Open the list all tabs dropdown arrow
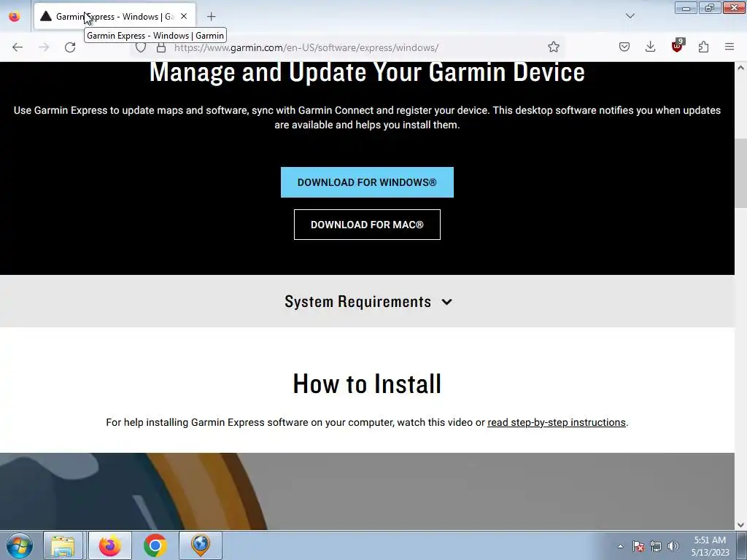 tap(630, 16)
